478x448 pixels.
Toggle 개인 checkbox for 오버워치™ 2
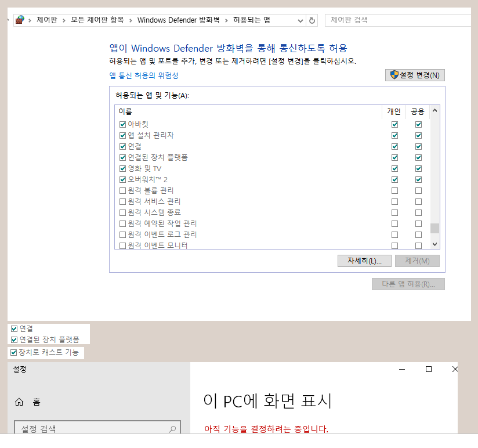pyautogui.click(x=394, y=179)
